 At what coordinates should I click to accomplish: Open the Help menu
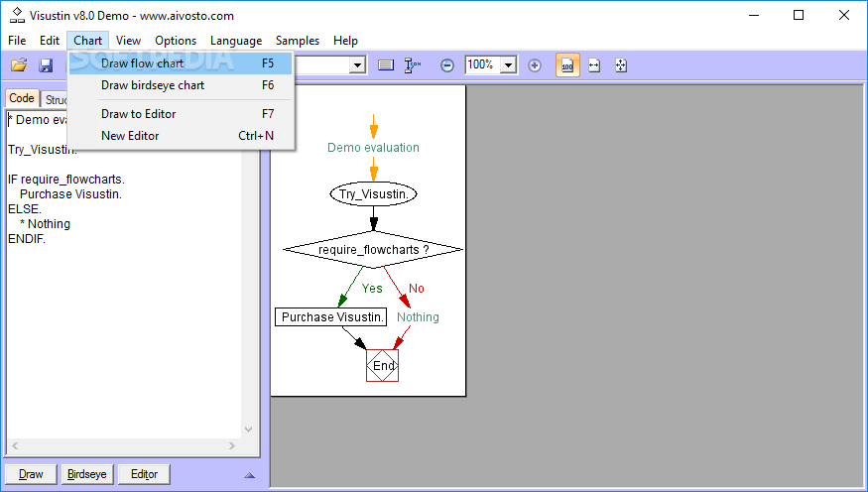[345, 41]
